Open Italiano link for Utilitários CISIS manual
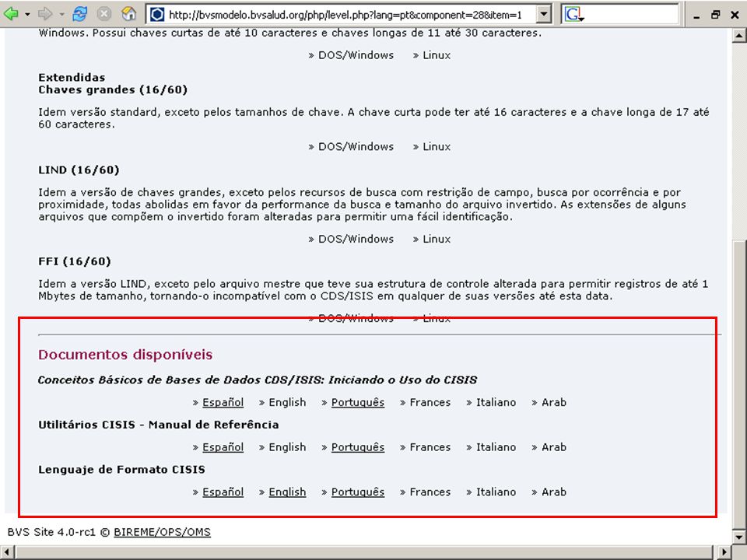747x560 pixels. tap(496, 448)
